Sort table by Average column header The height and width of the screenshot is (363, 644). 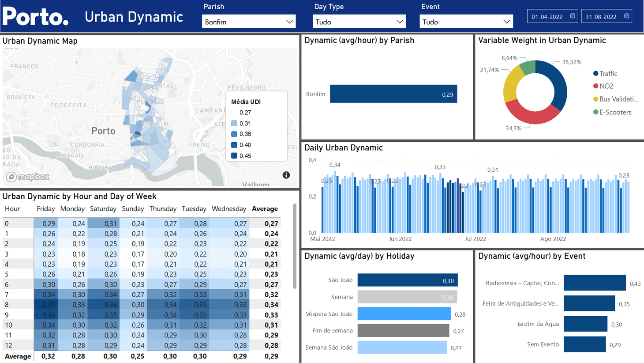pyautogui.click(x=265, y=209)
